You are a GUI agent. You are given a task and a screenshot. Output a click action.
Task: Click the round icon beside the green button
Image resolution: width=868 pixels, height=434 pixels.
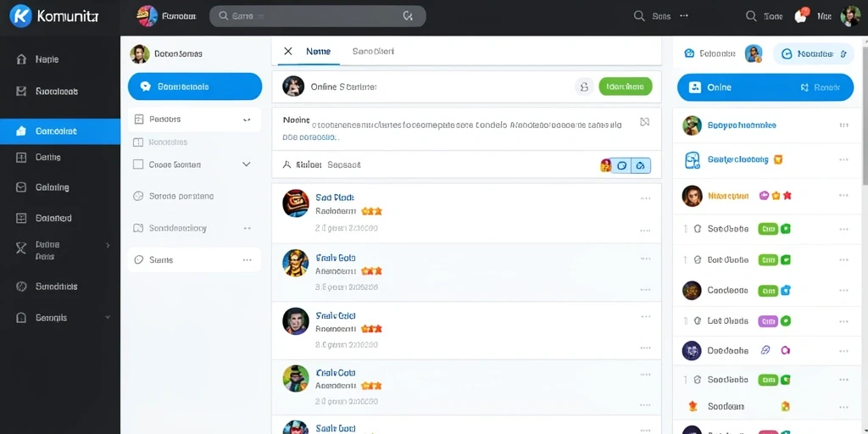coord(583,86)
